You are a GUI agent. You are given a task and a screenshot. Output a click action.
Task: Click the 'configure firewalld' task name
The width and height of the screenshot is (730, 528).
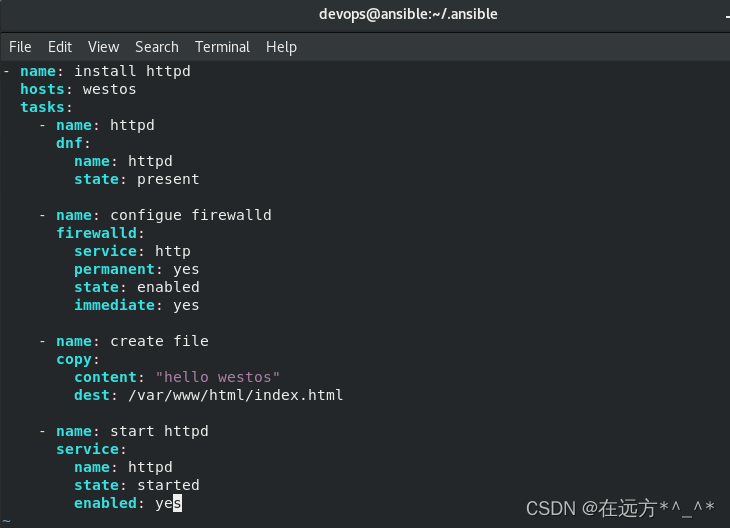(x=191, y=215)
